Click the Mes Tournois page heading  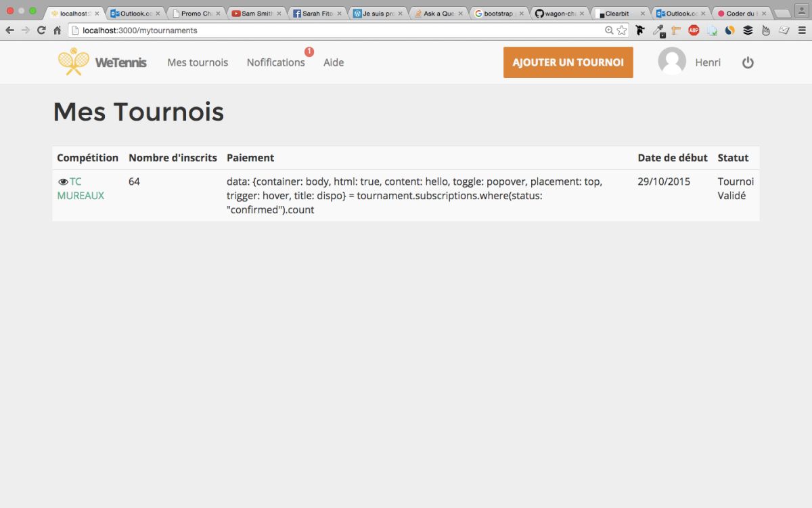click(138, 112)
